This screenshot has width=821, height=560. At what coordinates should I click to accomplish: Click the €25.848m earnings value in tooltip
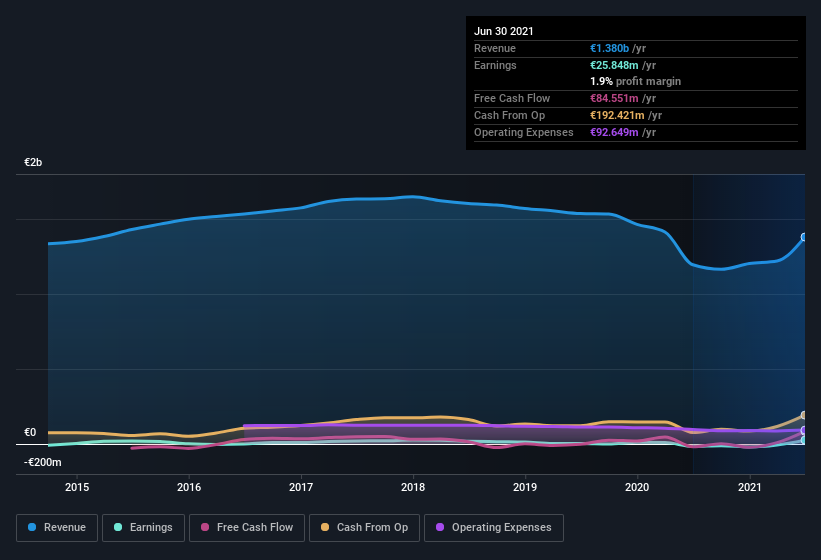pyautogui.click(x=614, y=65)
